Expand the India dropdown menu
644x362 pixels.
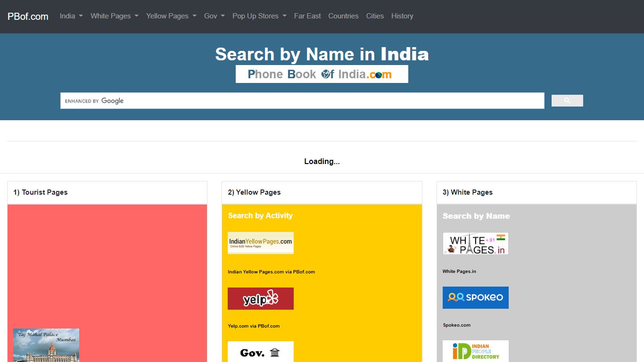(71, 16)
